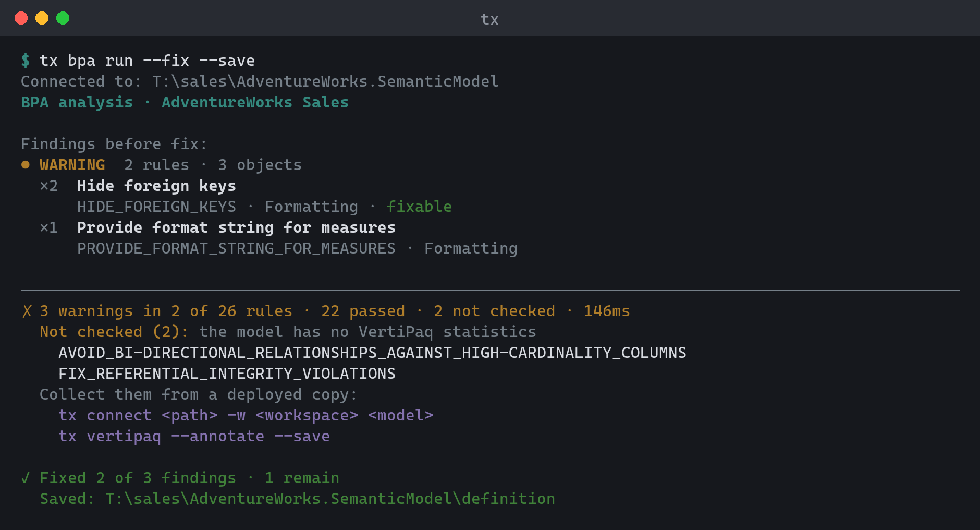Close the tx terminal window
Screen dimensions: 980x530
(21, 18)
